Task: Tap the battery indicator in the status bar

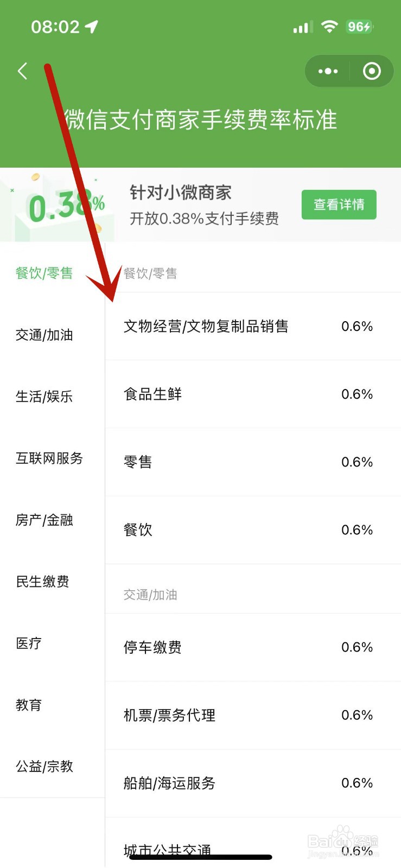Action: 359,27
